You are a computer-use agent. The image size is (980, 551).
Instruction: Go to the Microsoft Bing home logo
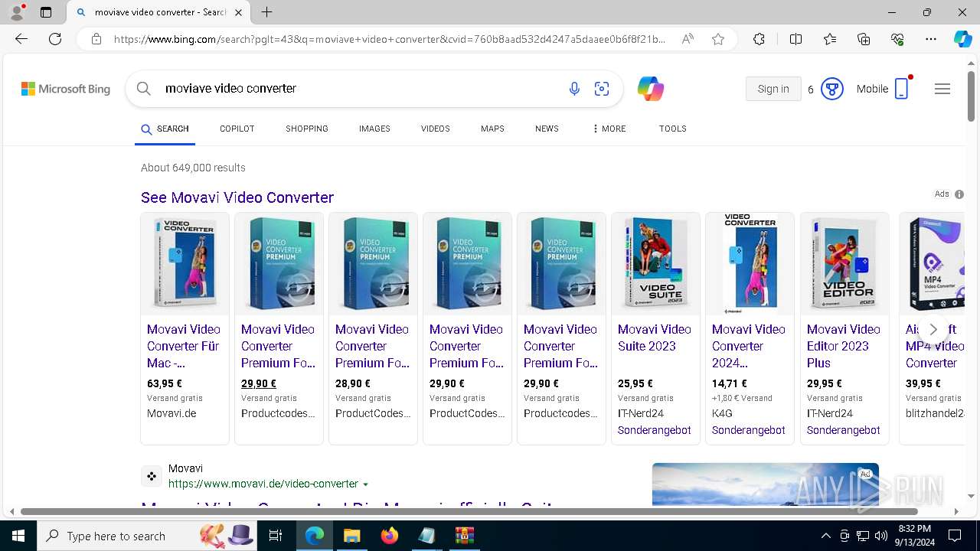pyautogui.click(x=66, y=89)
